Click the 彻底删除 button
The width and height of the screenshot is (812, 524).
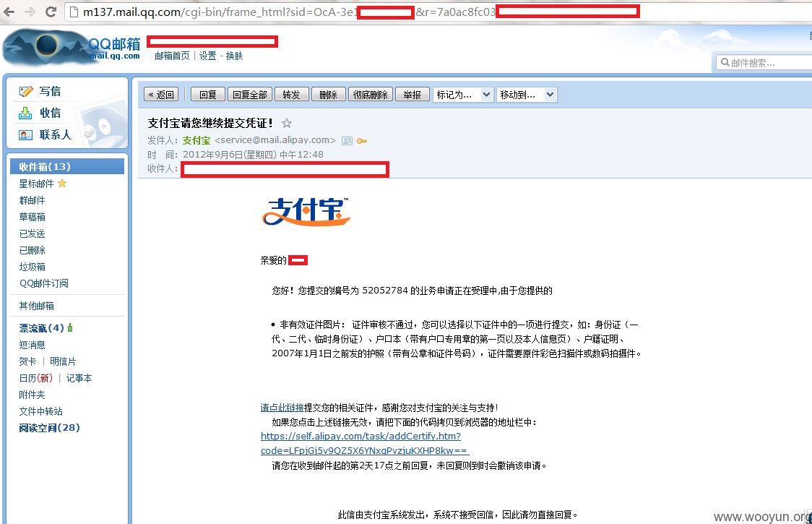pos(371,95)
